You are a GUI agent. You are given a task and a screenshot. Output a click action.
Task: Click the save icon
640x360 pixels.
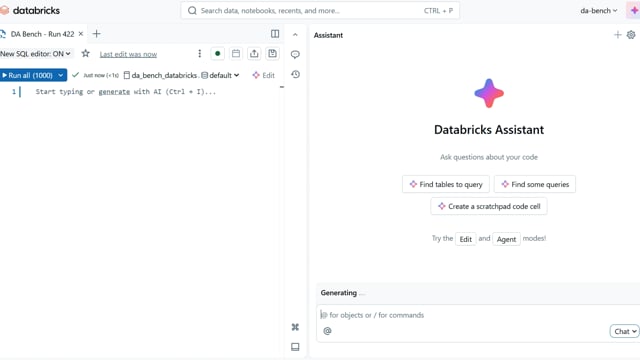coord(272,53)
